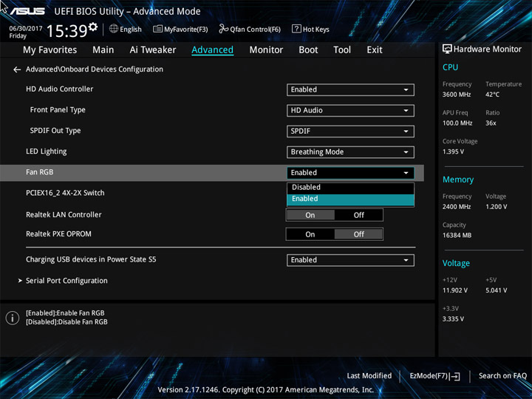Click Search on FAQ
Image resolution: width=532 pixels, height=399 pixels.
[502, 376]
